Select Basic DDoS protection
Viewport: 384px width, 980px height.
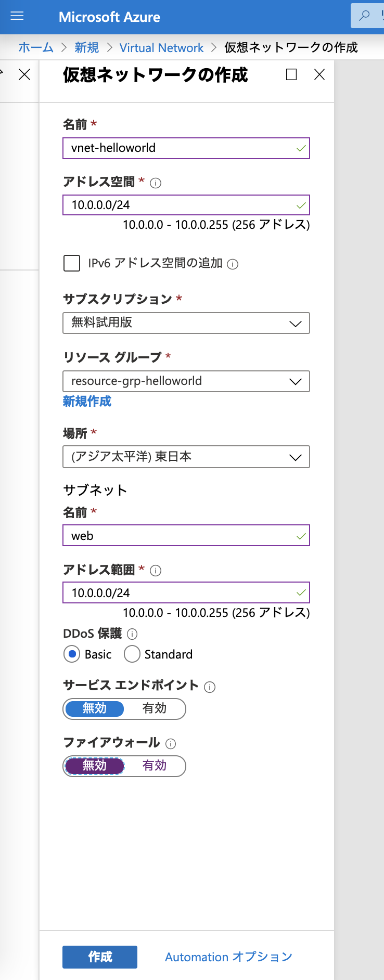tap(72, 654)
